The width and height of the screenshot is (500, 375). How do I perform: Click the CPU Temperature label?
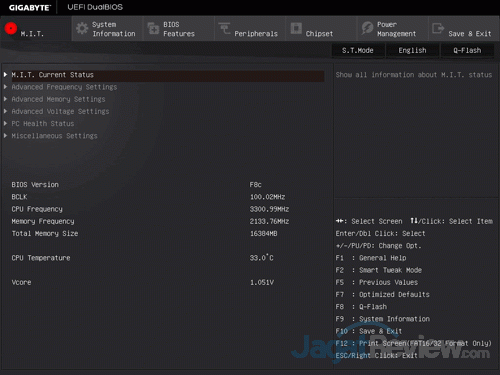(41, 258)
